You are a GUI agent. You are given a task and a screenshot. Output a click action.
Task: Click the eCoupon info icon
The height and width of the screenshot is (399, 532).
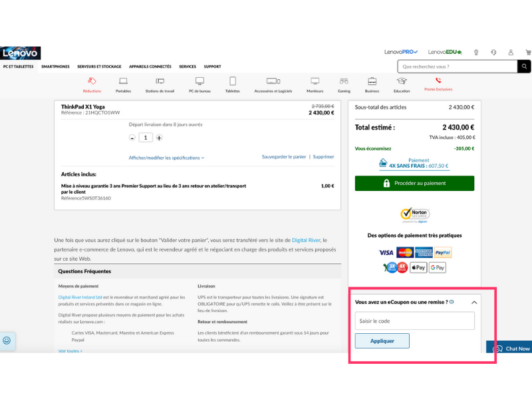452,302
